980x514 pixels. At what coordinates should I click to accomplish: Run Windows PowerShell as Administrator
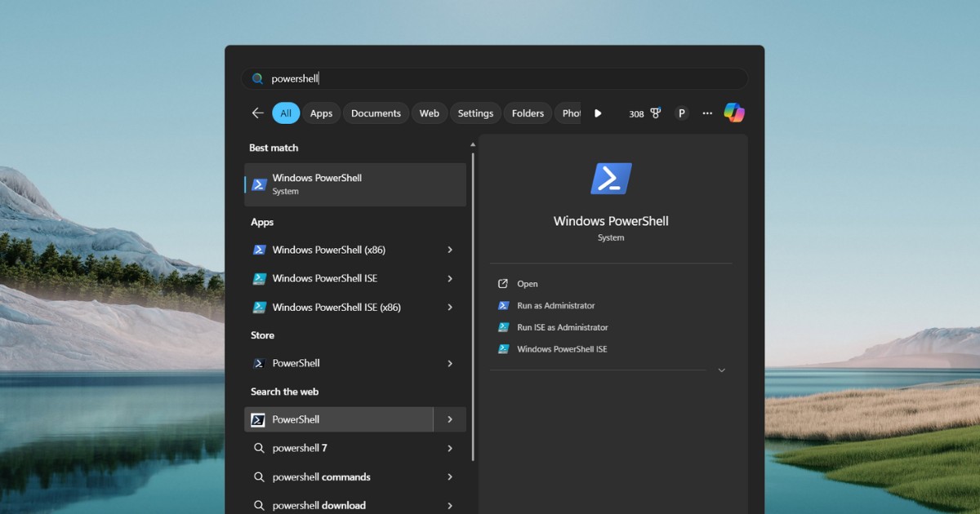pos(555,306)
